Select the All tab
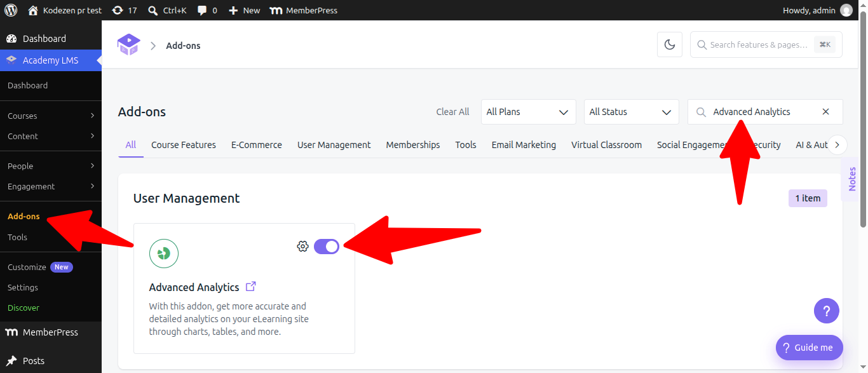868x373 pixels. (131, 145)
